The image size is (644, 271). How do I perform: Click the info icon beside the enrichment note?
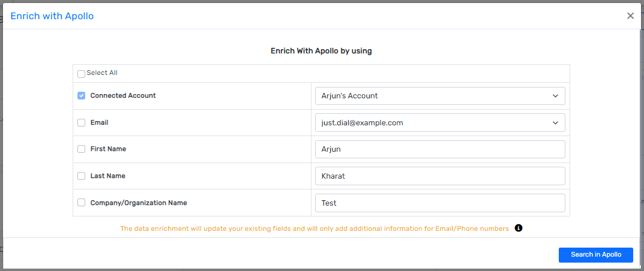[519, 228]
